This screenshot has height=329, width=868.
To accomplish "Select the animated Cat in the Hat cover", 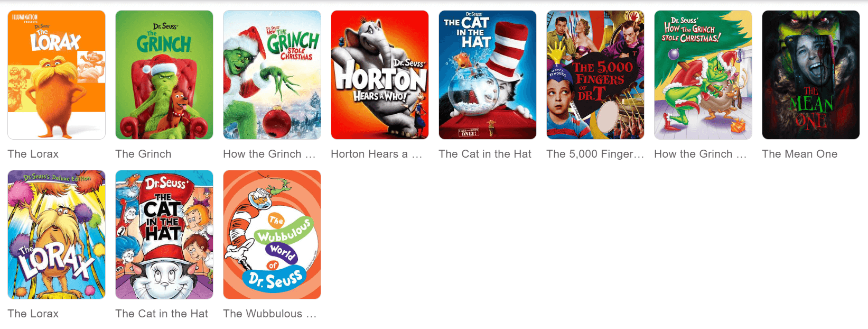I will tap(164, 235).
